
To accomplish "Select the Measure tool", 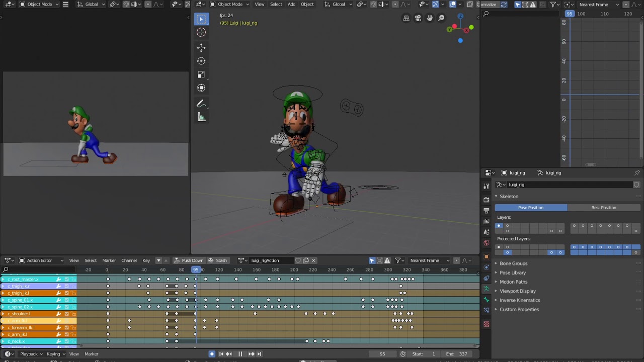I will 201,117.
